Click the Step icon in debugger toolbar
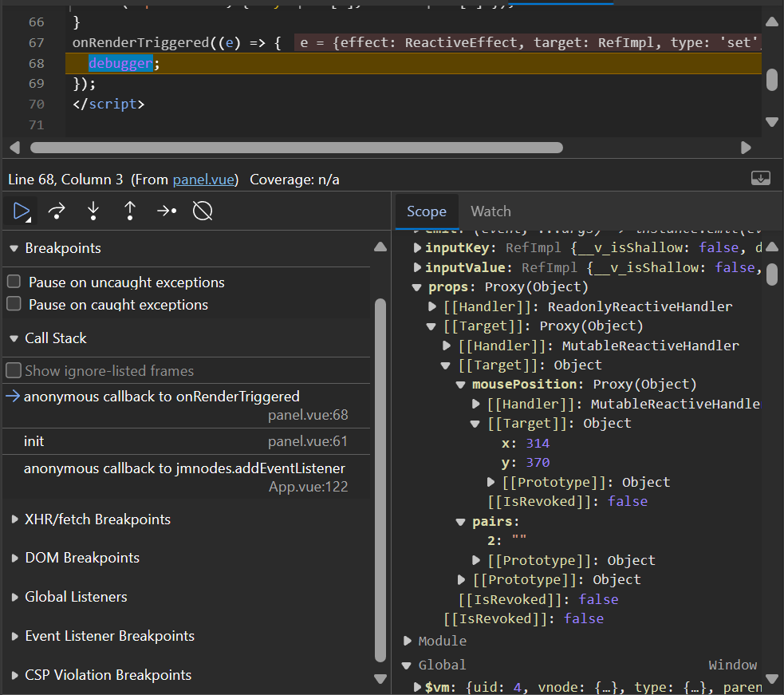This screenshot has height=695, width=784. [166, 211]
